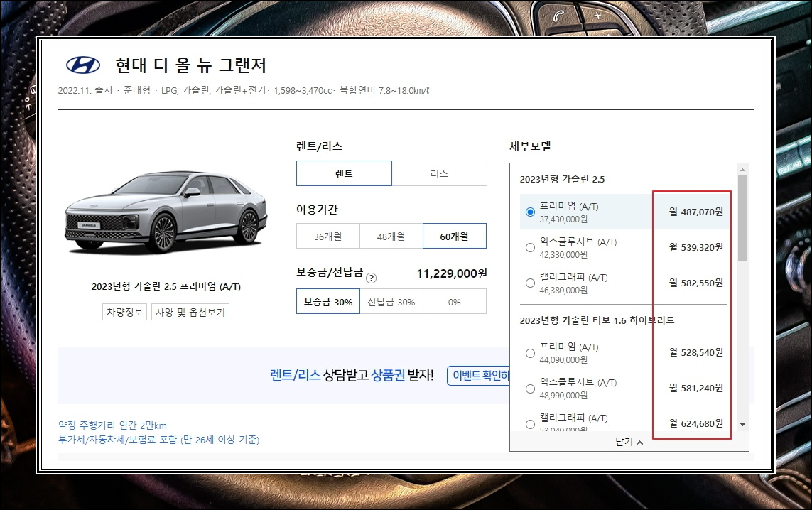Open the 차량정보 button

click(124, 313)
